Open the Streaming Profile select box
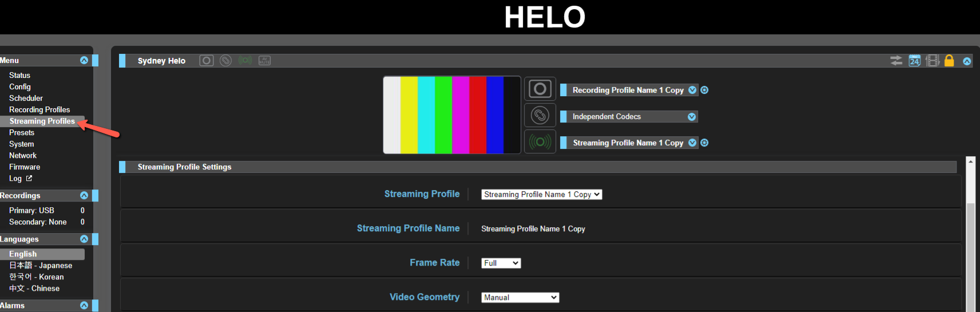This screenshot has height=312, width=980. [542, 194]
